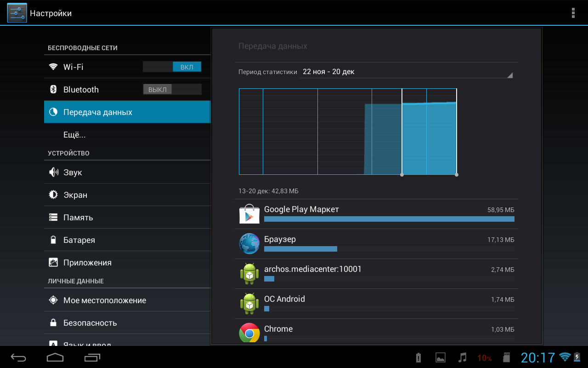Turn on the Bluetooth switch
The image size is (588, 368).
[172, 90]
